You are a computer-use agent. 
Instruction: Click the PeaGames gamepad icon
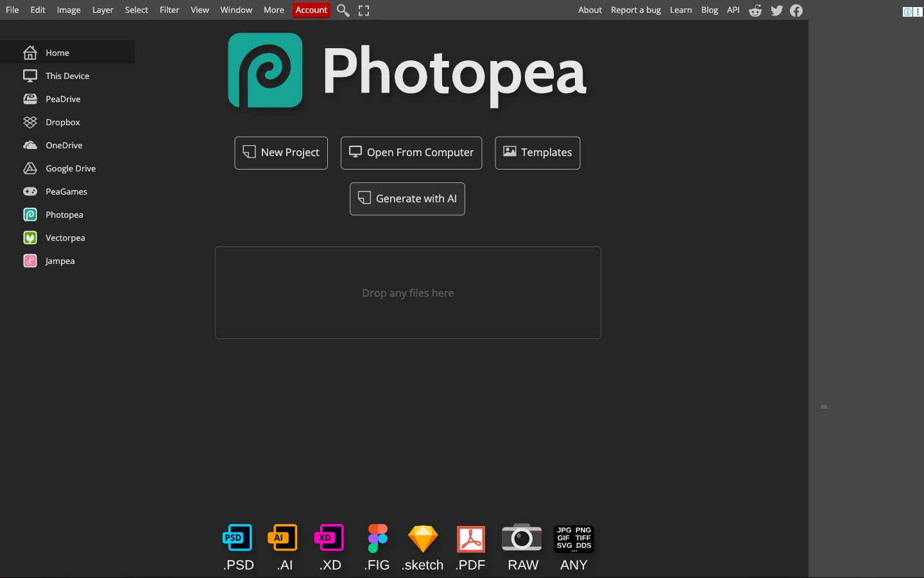pyautogui.click(x=30, y=191)
